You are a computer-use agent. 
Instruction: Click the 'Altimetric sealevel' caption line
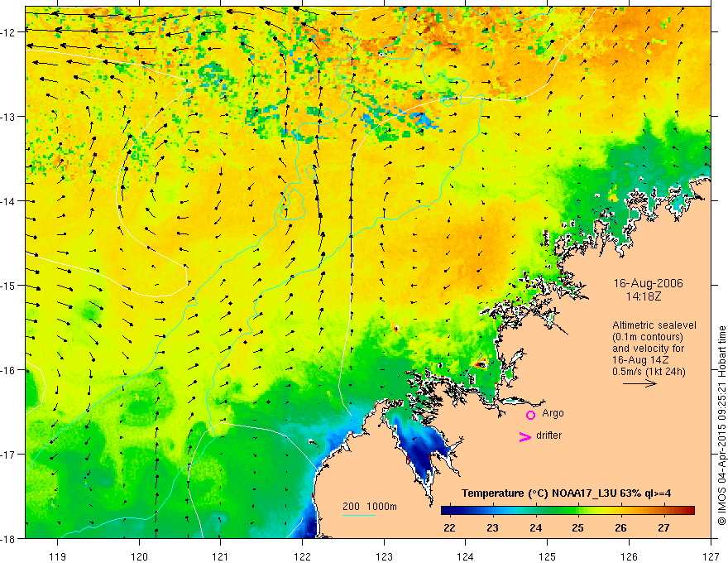coord(654,325)
